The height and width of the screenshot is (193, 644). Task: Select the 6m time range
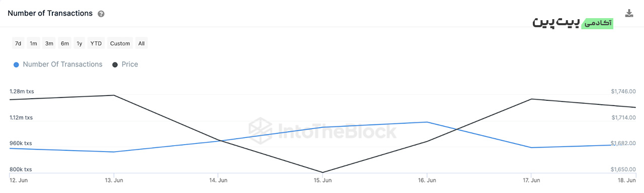64,43
